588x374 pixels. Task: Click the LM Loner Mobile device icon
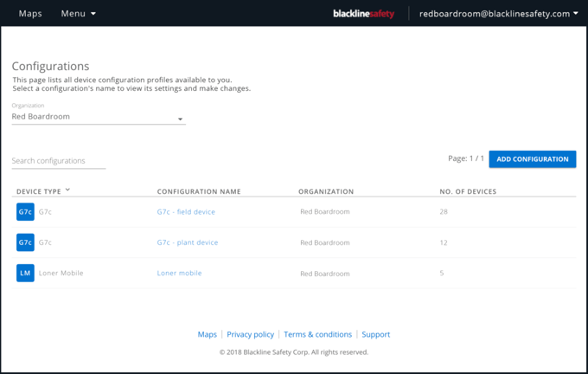tap(25, 273)
